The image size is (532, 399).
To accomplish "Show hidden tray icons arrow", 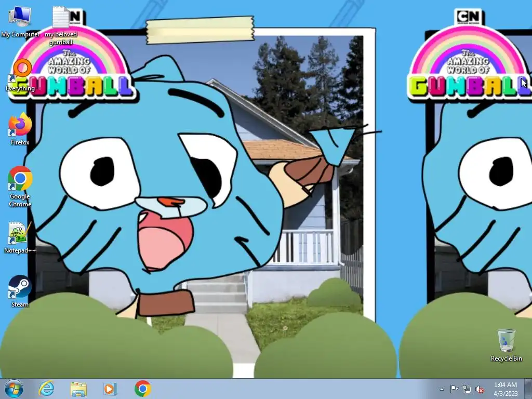I will pos(442,389).
